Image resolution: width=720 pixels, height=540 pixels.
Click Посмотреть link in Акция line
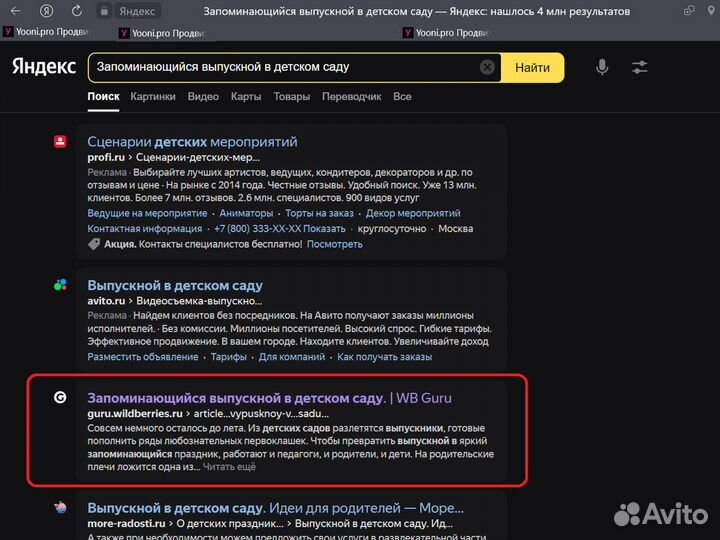[334, 244]
